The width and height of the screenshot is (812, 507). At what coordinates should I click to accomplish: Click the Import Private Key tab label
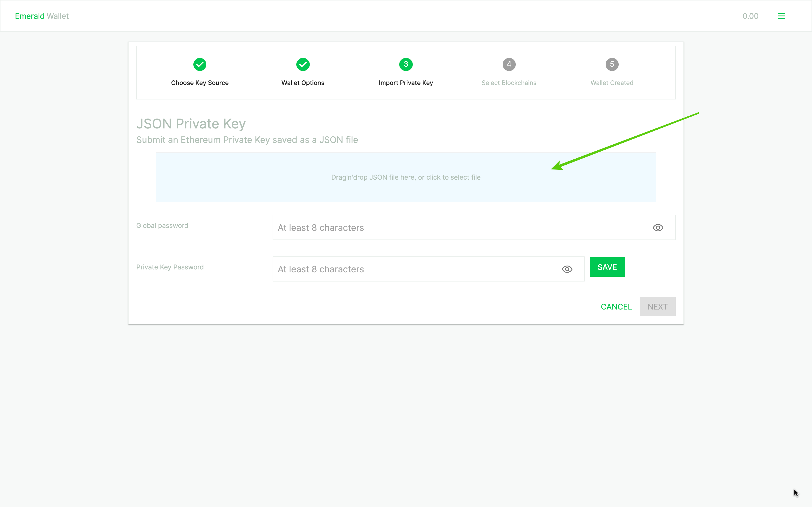pos(406,82)
